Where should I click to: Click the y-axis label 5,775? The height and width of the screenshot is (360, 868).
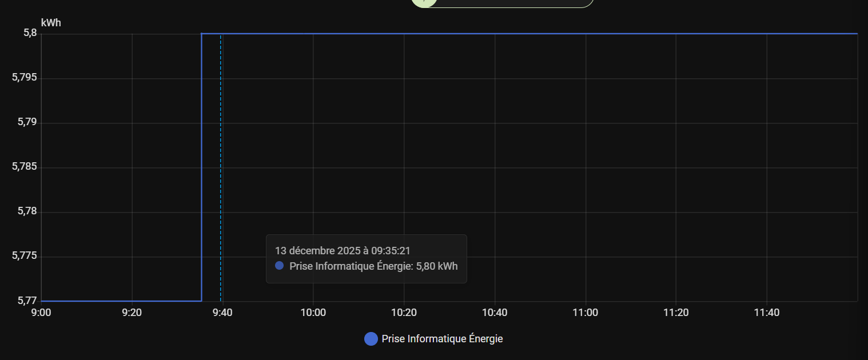point(25,257)
